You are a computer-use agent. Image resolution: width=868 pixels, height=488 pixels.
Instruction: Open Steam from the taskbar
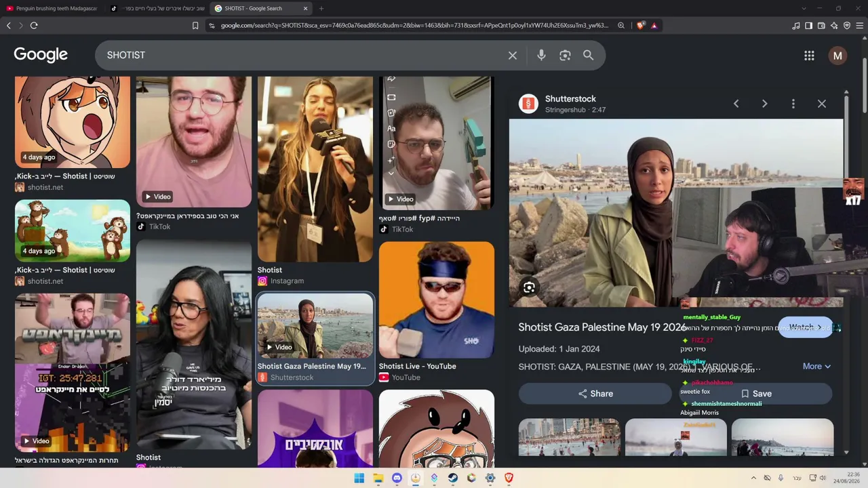pyautogui.click(x=453, y=478)
